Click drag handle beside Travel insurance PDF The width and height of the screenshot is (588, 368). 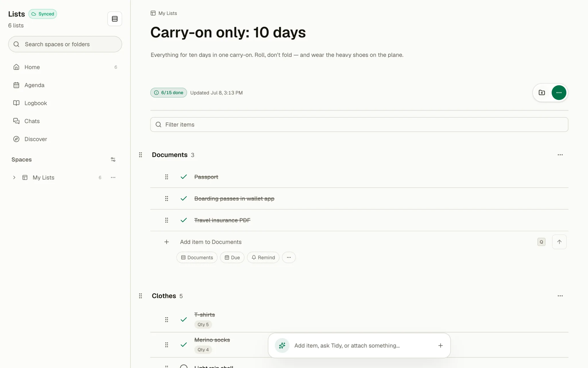point(167,220)
